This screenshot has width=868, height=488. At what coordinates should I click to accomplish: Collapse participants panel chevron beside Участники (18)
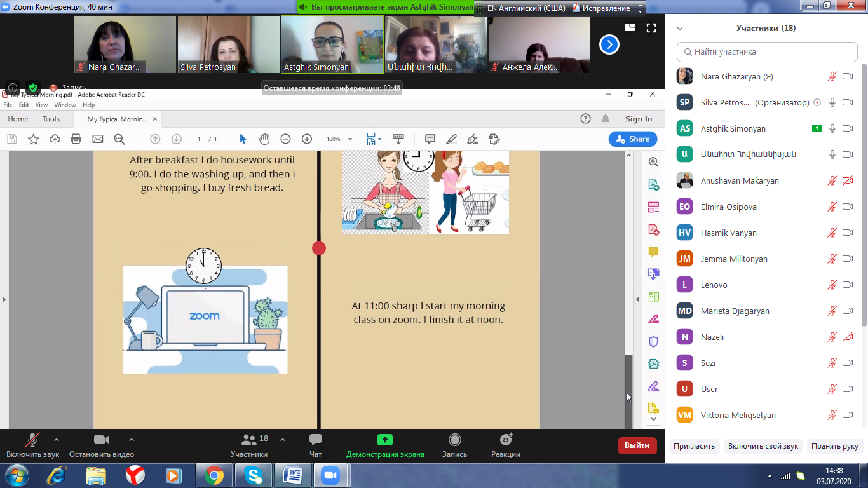pyautogui.click(x=680, y=29)
